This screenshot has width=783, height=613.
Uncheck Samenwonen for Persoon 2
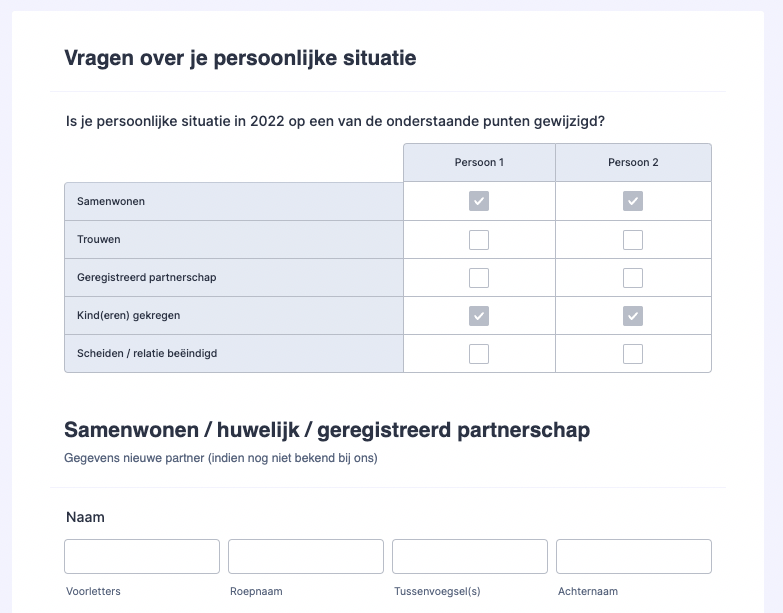(x=633, y=202)
